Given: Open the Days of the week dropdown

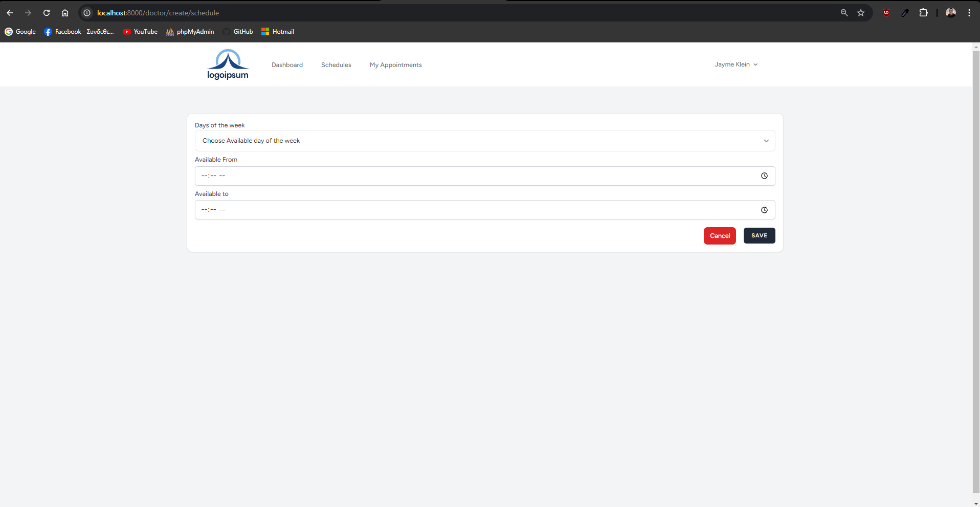Looking at the screenshot, I should pyautogui.click(x=485, y=141).
